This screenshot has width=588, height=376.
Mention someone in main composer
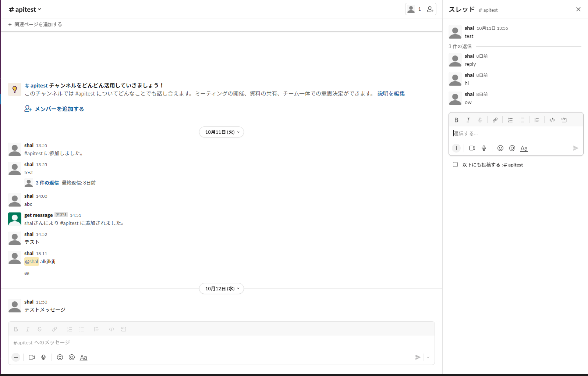point(72,357)
